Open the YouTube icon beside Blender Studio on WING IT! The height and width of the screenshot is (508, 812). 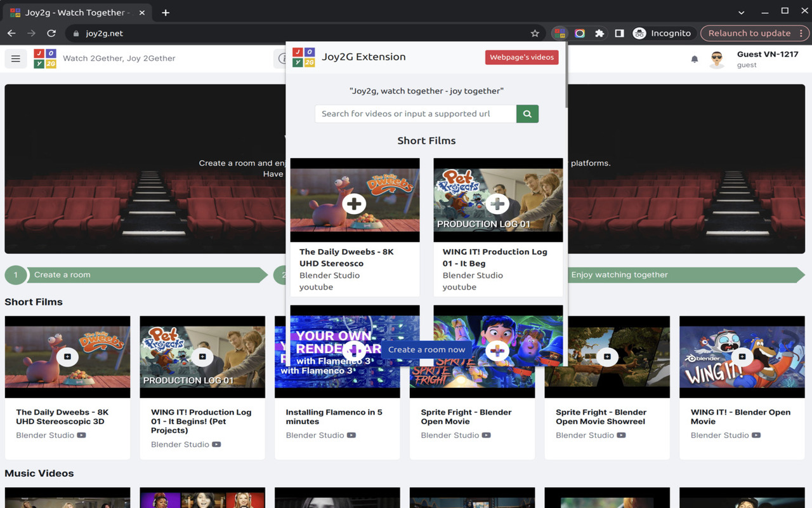pos(757,435)
